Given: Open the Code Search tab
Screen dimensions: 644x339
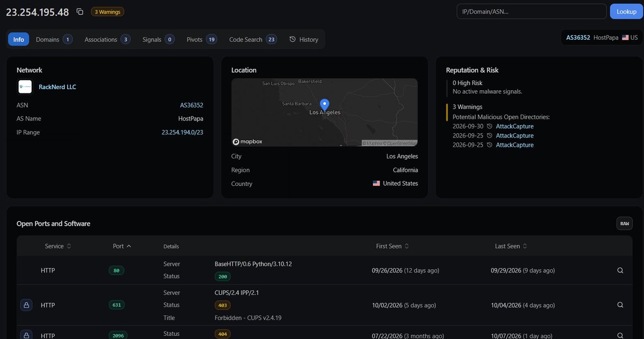Looking at the screenshot, I should (x=253, y=39).
